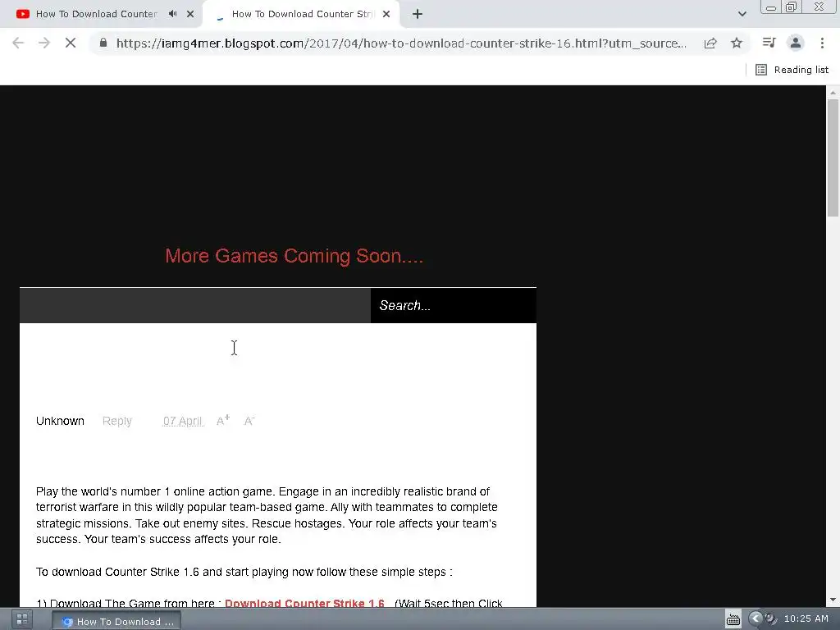This screenshot has width=840, height=630.
Task: Stop the page from loading
Action: [x=71, y=43]
